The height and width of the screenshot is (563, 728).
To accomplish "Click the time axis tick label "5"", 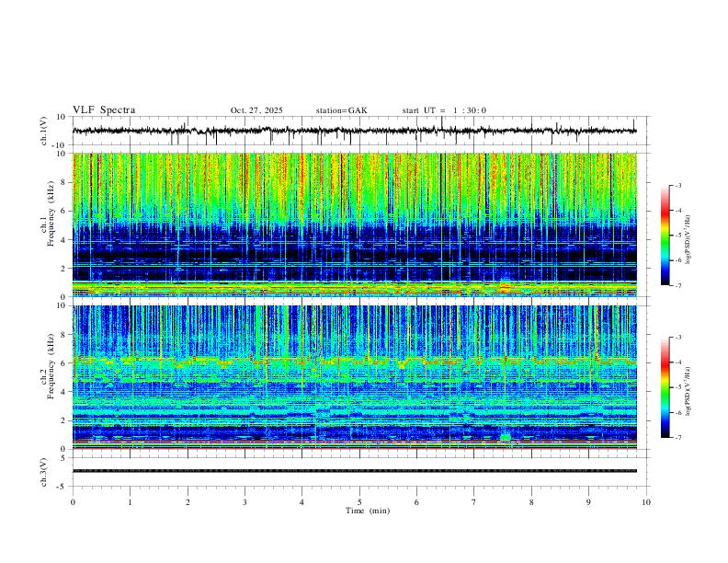I will 359,502.
